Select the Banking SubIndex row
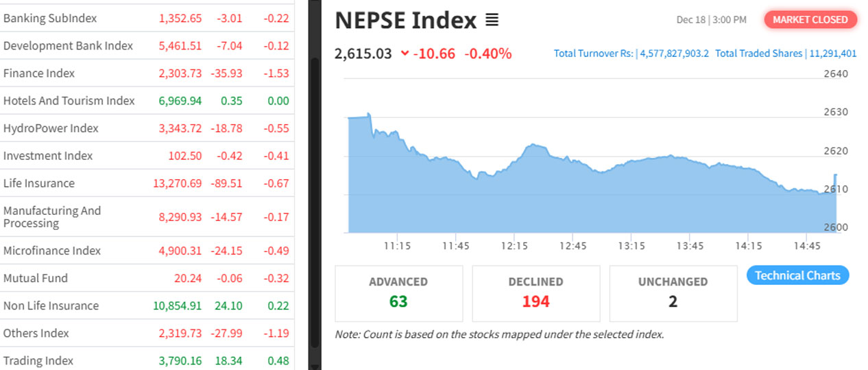The image size is (868, 370). [x=50, y=19]
